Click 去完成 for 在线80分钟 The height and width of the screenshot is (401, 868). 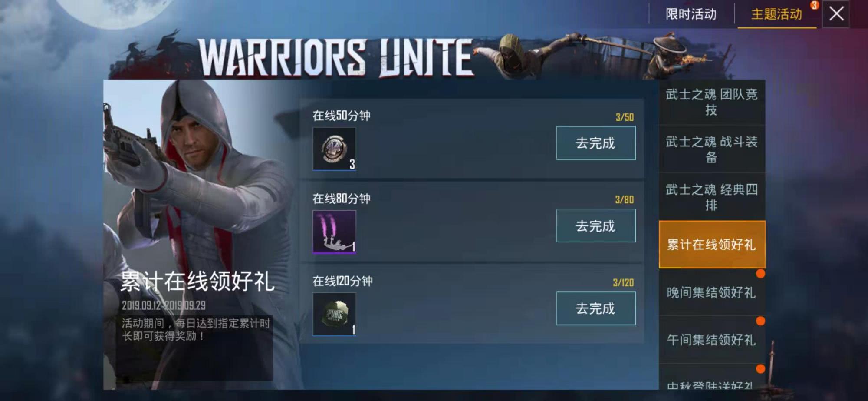(x=596, y=226)
